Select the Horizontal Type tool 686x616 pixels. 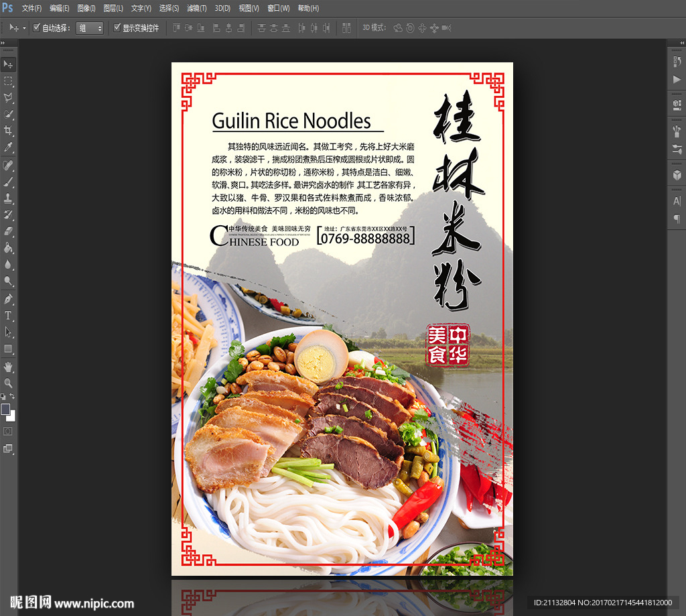tap(8, 316)
